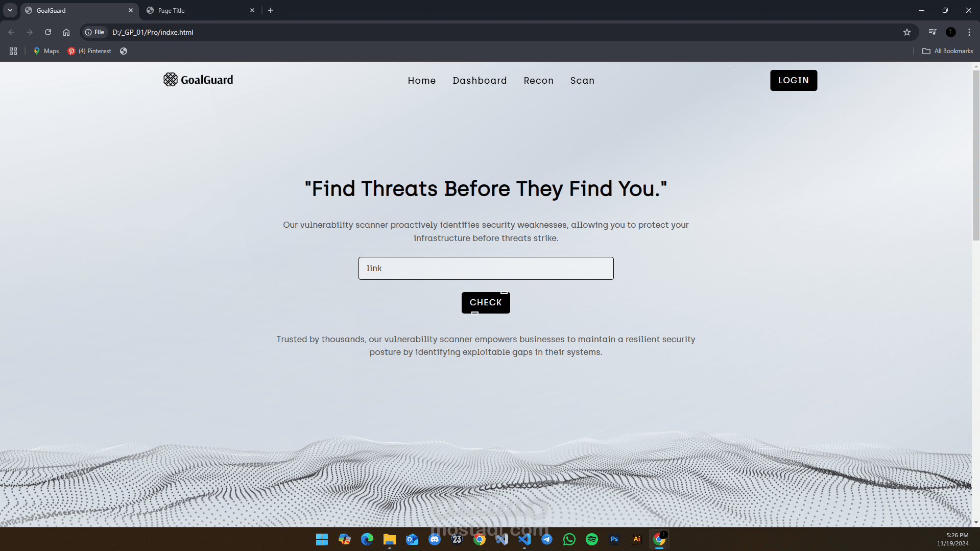Open the media control icon
This screenshot has height=551, width=980.
(x=933, y=32)
